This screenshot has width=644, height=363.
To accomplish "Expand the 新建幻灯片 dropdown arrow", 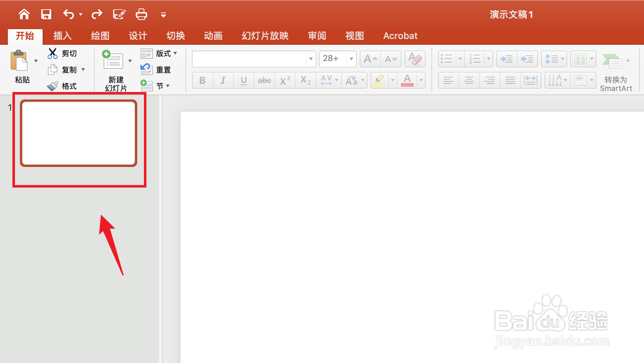I will click(130, 61).
